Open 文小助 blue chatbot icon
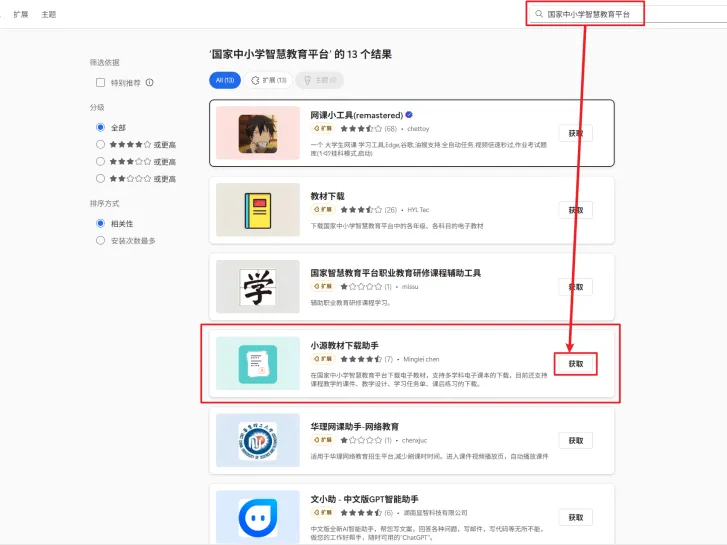The height and width of the screenshot is (545, 727). point(258,517)
